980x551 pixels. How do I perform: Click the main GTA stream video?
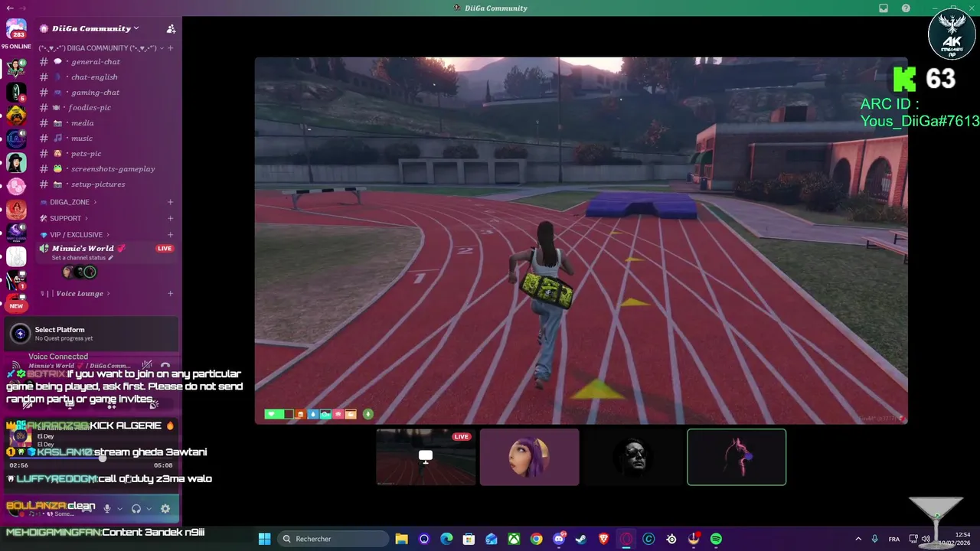pos(581,240)
